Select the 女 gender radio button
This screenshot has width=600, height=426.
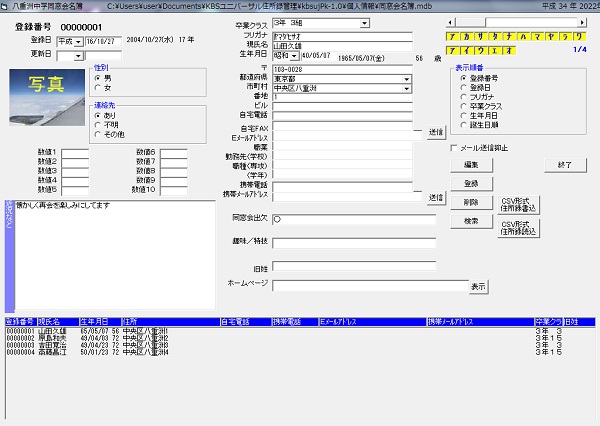pyautogui.click(x=97, y=87)
